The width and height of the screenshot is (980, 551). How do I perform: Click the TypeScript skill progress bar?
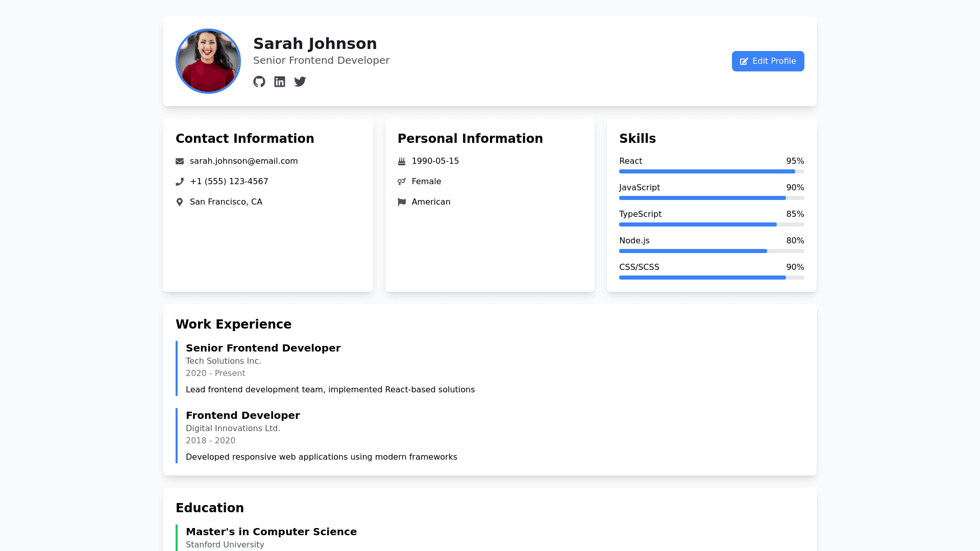click(711, 224)
